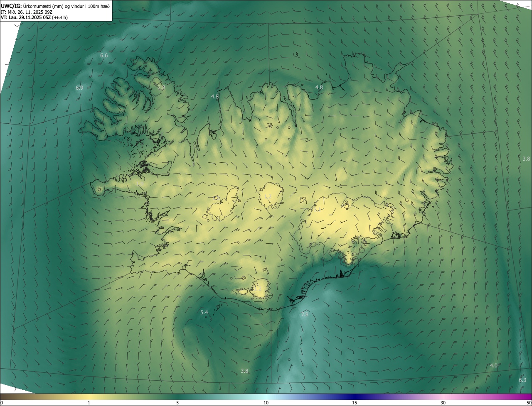
Task: Click the 2.8 value label on the Westfjords
Action: point(161,88)
